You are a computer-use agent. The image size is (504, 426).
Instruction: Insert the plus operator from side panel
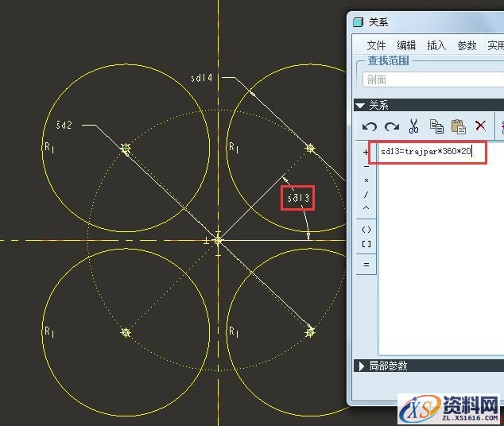click(366, 152)
